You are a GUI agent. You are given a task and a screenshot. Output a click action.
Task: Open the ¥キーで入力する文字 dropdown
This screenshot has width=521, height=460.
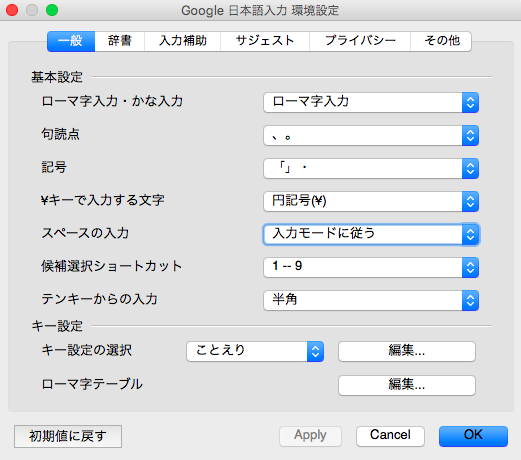pyautogui.click(x=371, y=201)
